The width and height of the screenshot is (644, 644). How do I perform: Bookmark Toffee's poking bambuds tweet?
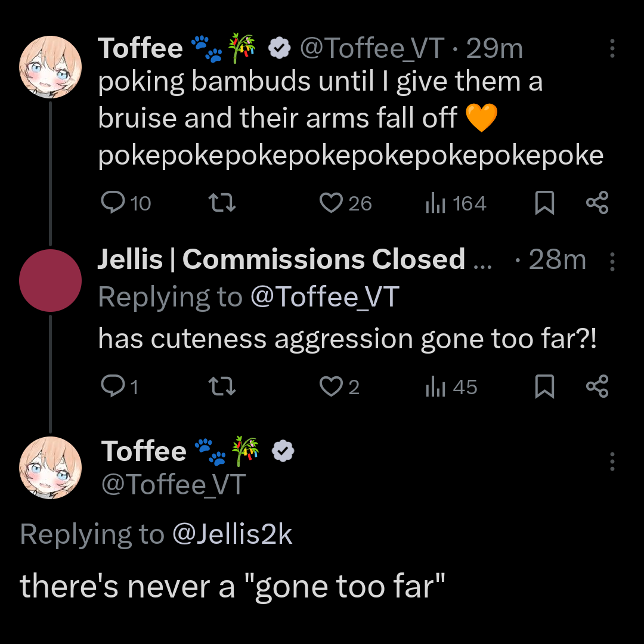[x=544, y=203]
